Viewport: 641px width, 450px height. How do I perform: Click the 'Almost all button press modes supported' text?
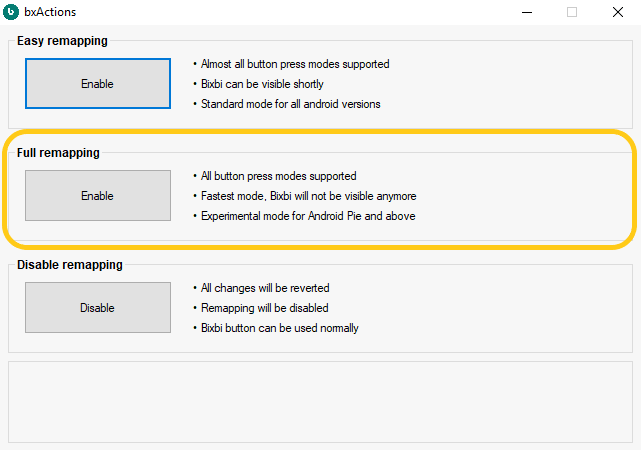(x=295, y=64)
